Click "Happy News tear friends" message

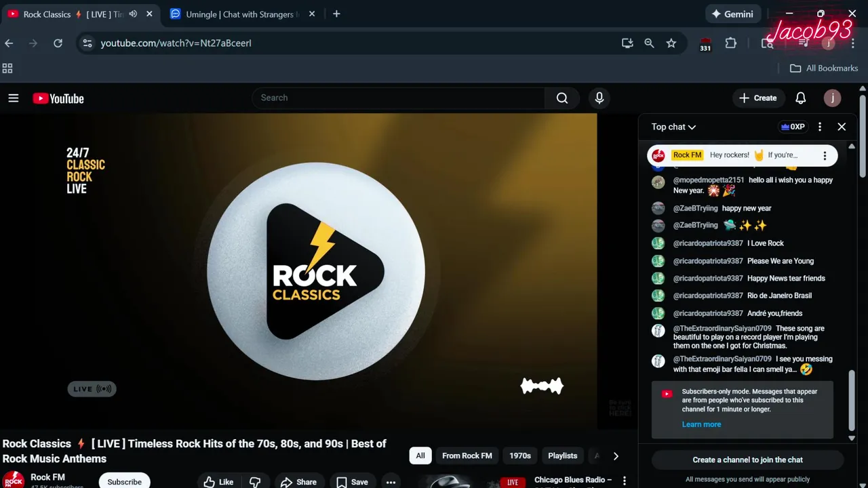[786, 278]
